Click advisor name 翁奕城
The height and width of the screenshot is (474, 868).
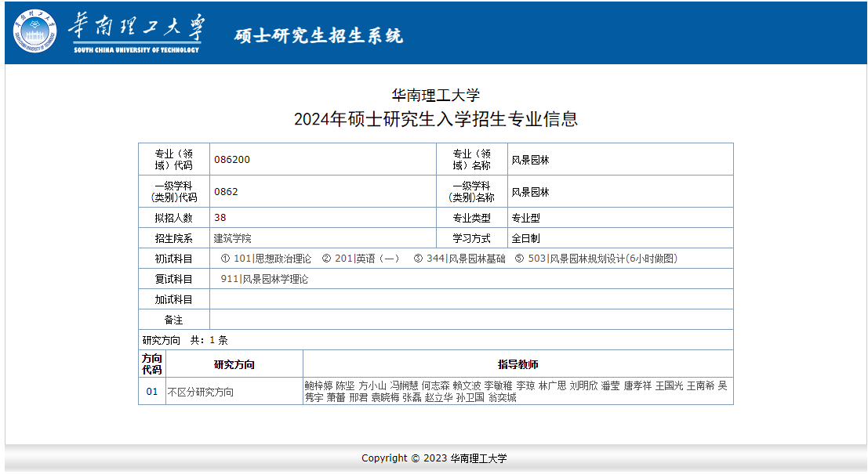coord(502,397)
